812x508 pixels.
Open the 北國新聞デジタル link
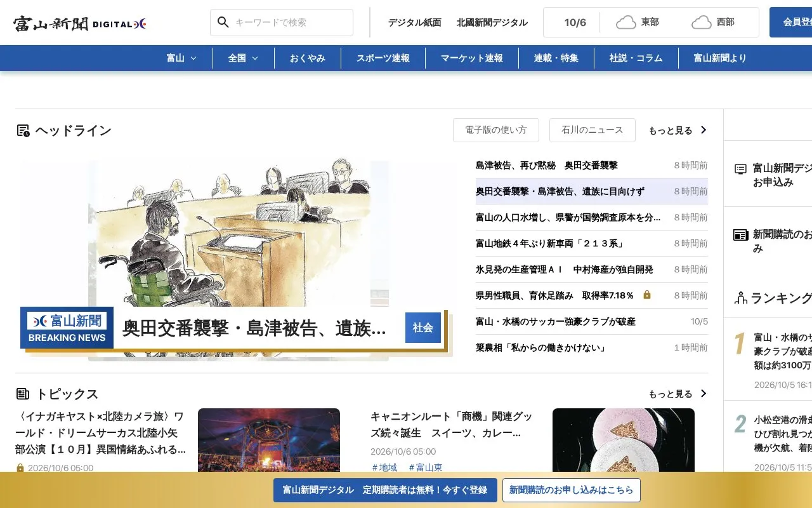click(x=492, y=22)
